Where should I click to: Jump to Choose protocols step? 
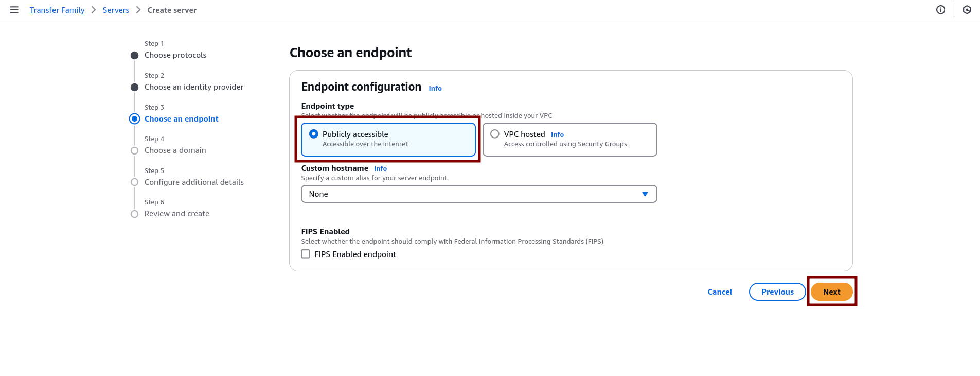[x=175, y=55]
